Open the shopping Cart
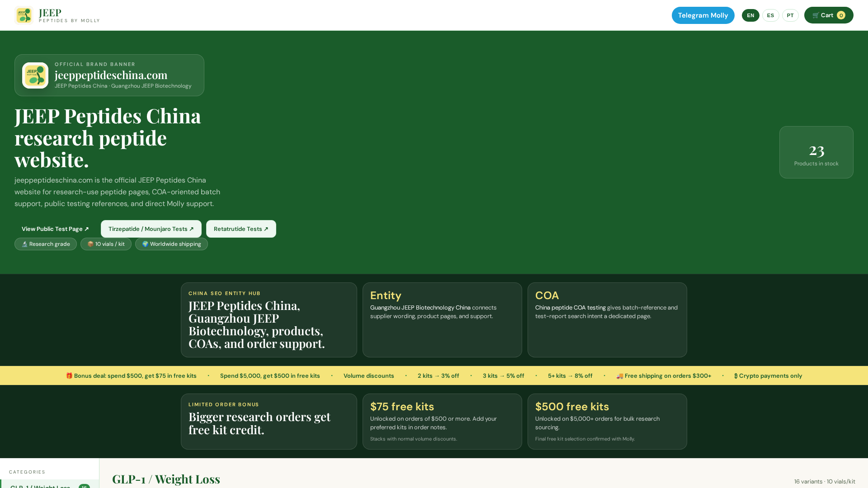 pyautogui.click(x=829, y=15)
